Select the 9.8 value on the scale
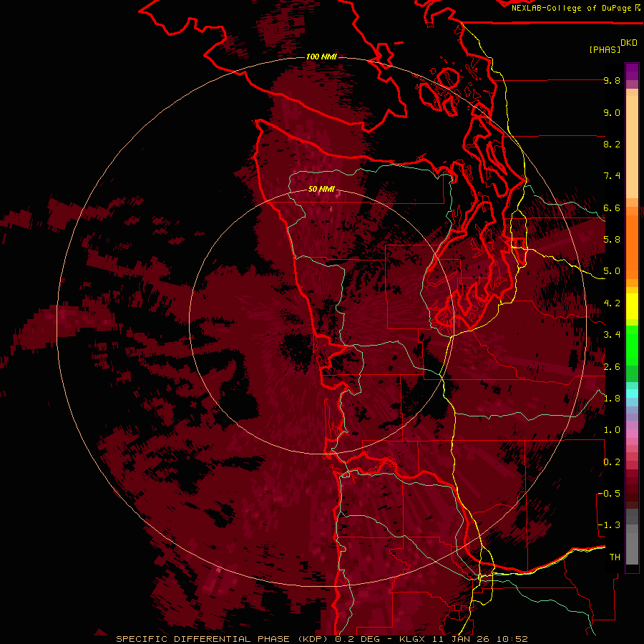The image size is (644, 644). 612,80
